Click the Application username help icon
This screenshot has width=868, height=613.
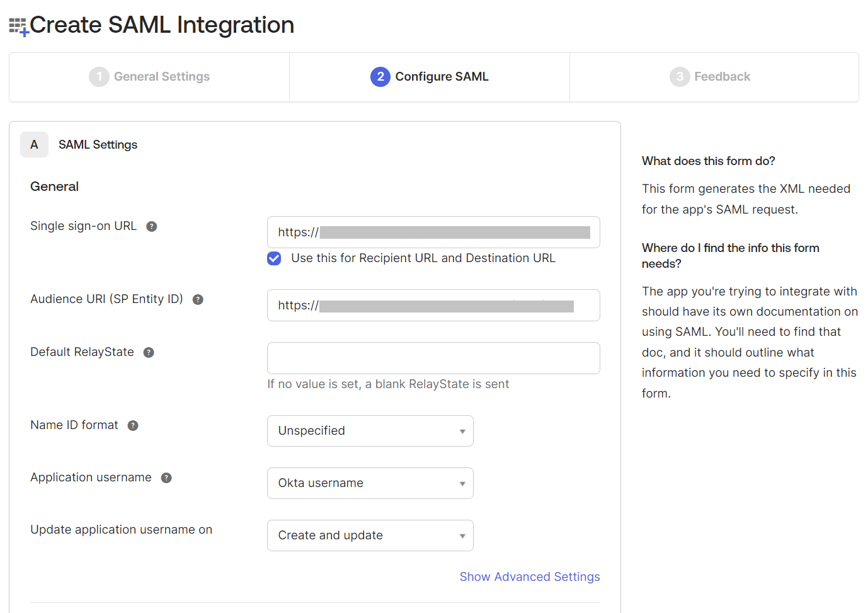[166, 478]
